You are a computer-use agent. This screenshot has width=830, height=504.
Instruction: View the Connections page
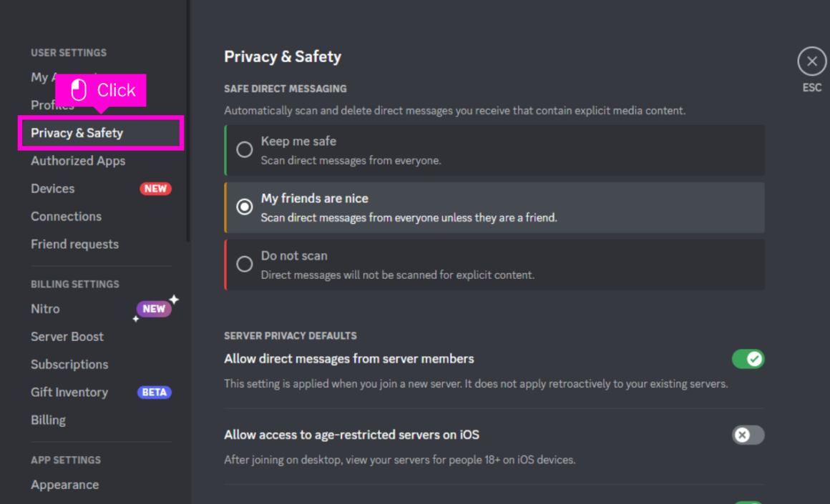coord(66,216)
